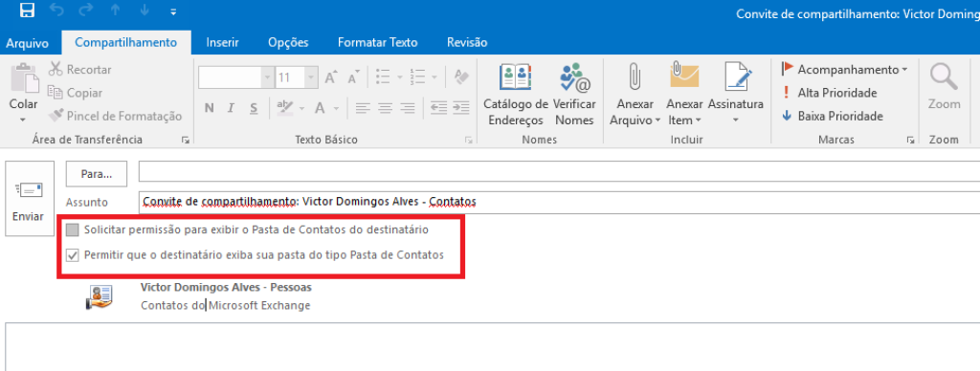
Task: Toggle Alta Prioridade
Action: [830, 93]
